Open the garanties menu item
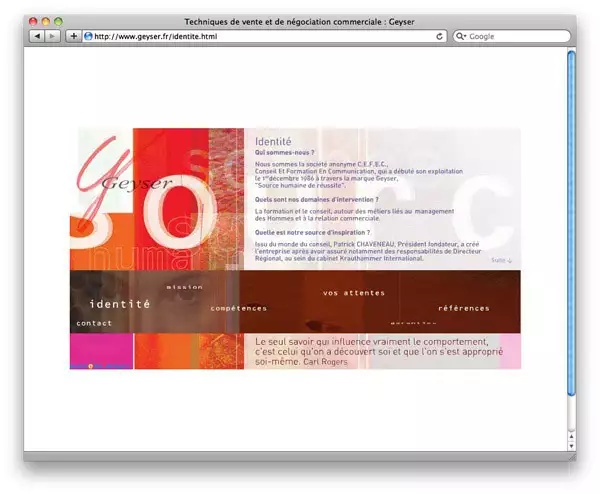This screenshot has width=600, height=494. coord(413,323)
